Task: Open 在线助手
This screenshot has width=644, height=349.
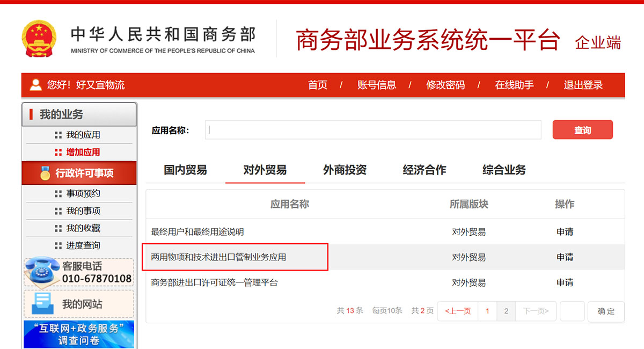Action: coord(514,85)
